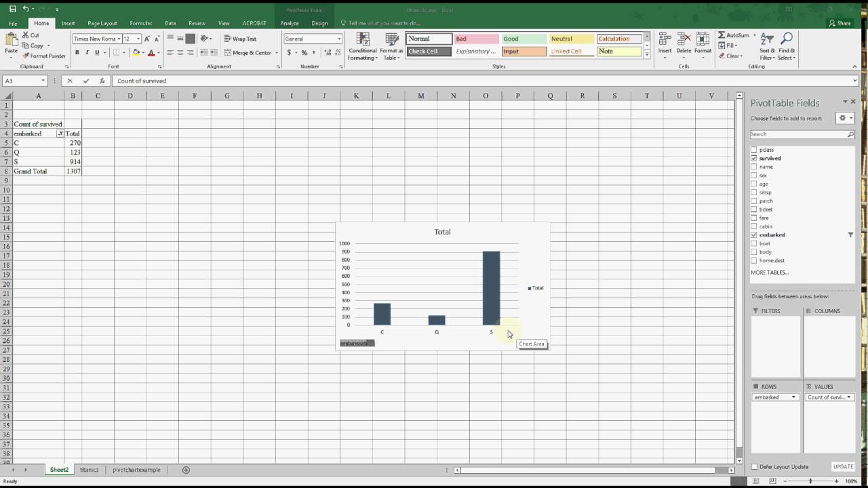Open the General number format dropdown
The height and width of the screenshot is (488, 868).
(x=339, y=39)
